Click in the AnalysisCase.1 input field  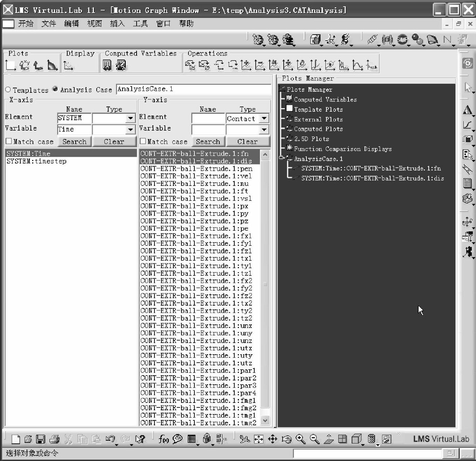tap(194, 89)
